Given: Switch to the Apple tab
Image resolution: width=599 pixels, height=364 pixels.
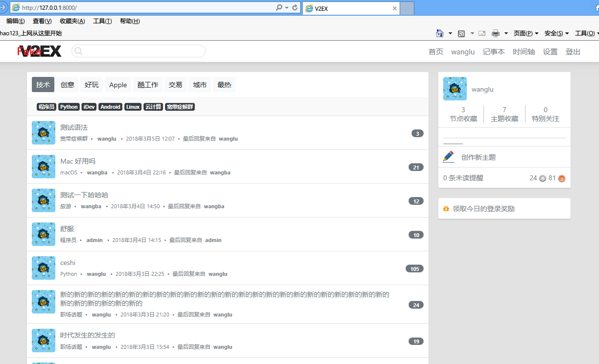Looking at the screenshot, I should (118, 85).
